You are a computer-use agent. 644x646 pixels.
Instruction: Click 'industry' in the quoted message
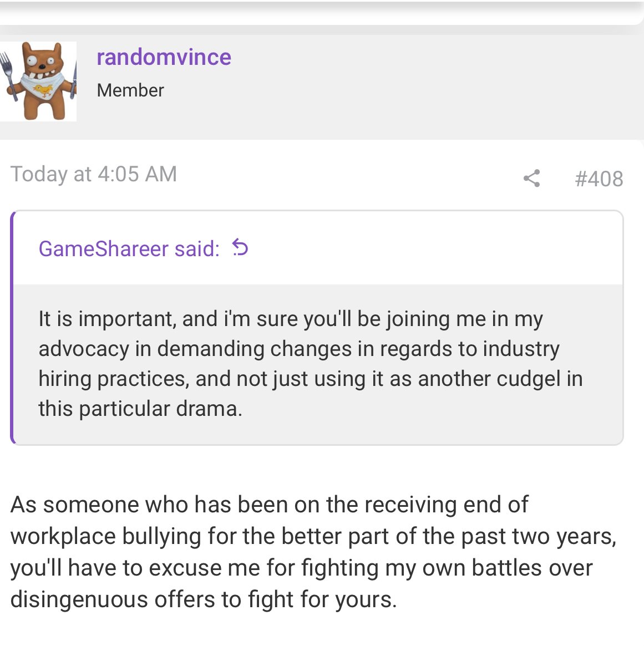click(521, 349)
